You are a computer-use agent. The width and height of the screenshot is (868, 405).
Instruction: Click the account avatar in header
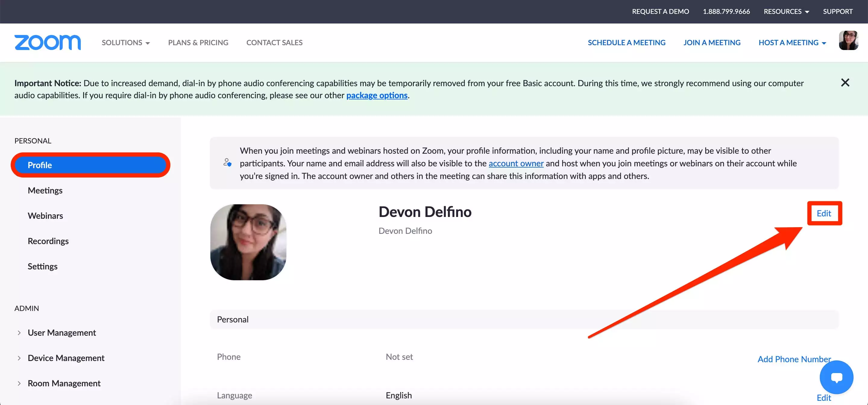(x=848, y=40)
